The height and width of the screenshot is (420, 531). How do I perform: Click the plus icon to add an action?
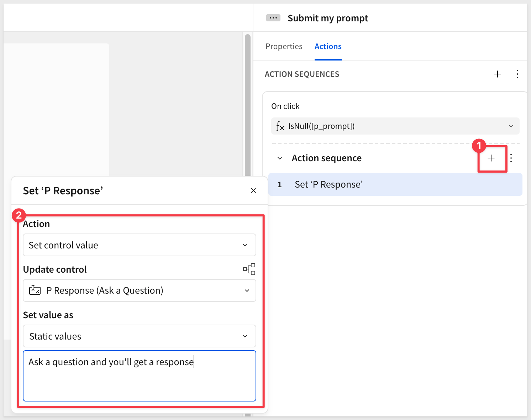click(x=491, y=158)
